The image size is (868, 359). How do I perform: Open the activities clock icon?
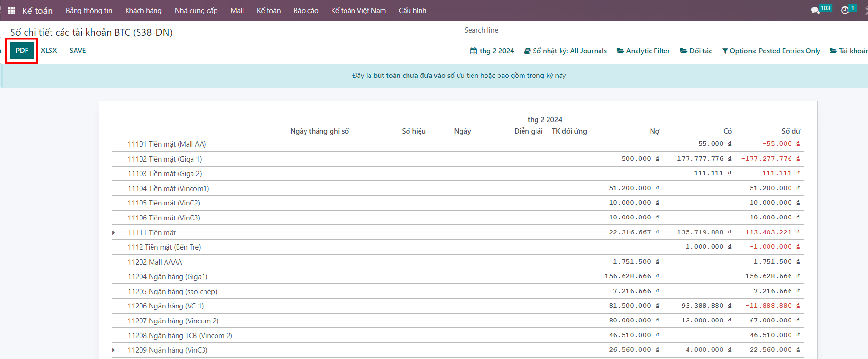click(x=848, y=9)
